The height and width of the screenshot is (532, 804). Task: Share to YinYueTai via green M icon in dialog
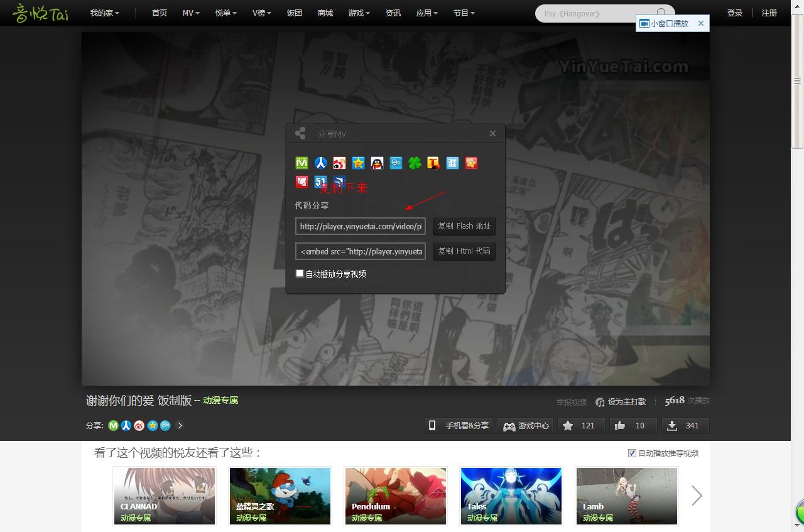301,163
